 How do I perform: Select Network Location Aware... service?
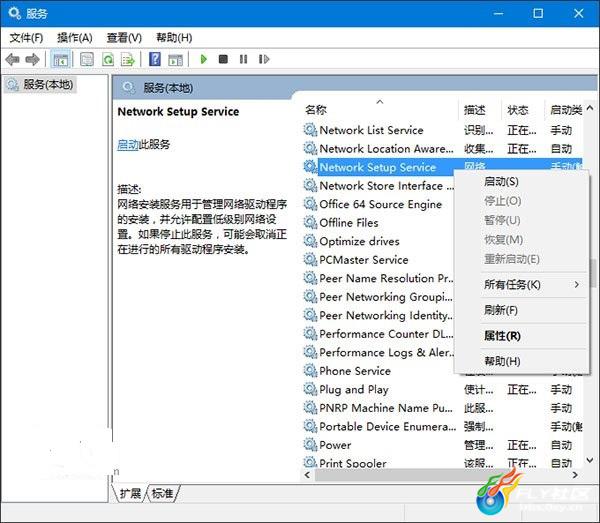pyautogui.click(x=386, y=148)
